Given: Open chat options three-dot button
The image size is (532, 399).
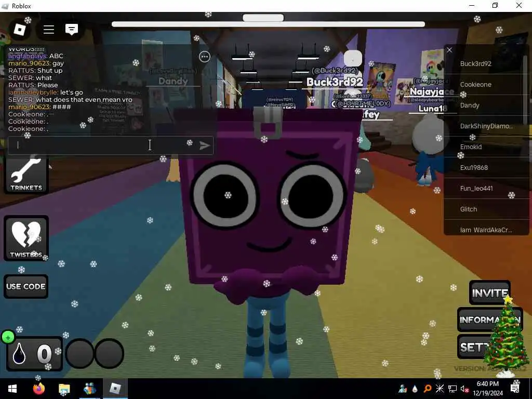Looking at the screenshot, I should (205, 57).
